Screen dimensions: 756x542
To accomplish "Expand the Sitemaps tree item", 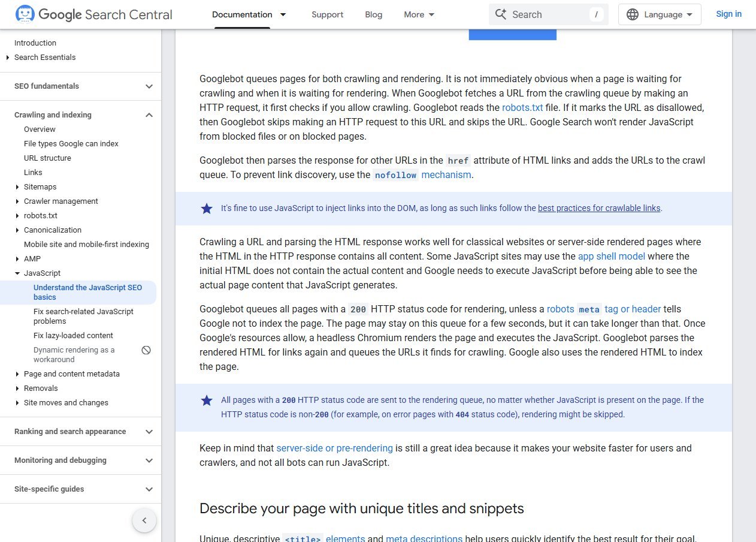I will (17, 187).
